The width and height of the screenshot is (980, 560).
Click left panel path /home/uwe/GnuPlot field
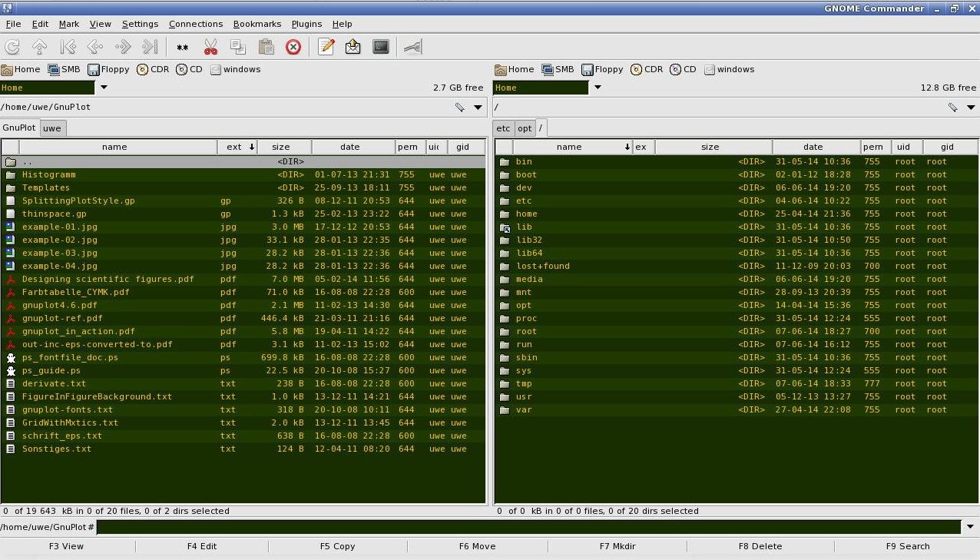(225, 108)
